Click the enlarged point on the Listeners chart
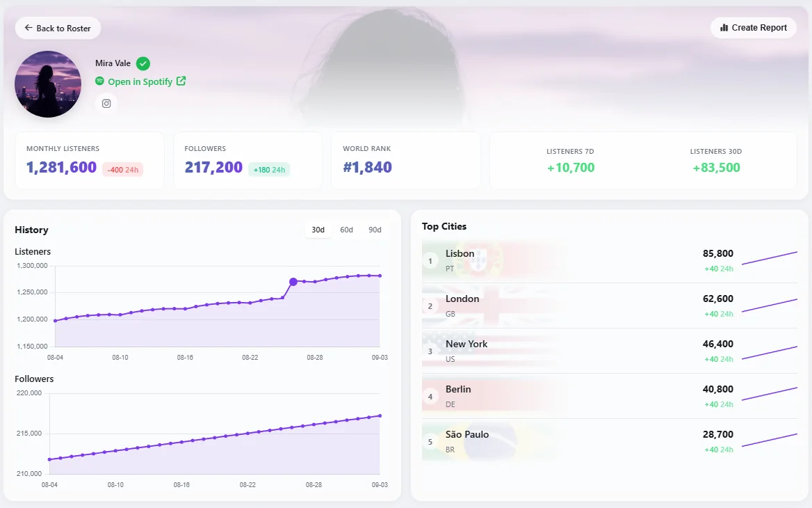 (x=293, y=281)
